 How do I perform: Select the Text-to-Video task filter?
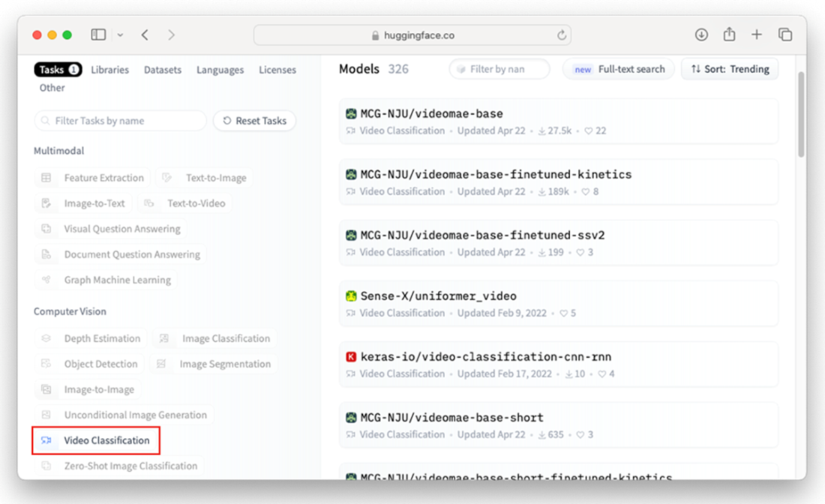(x=184, y=203)
